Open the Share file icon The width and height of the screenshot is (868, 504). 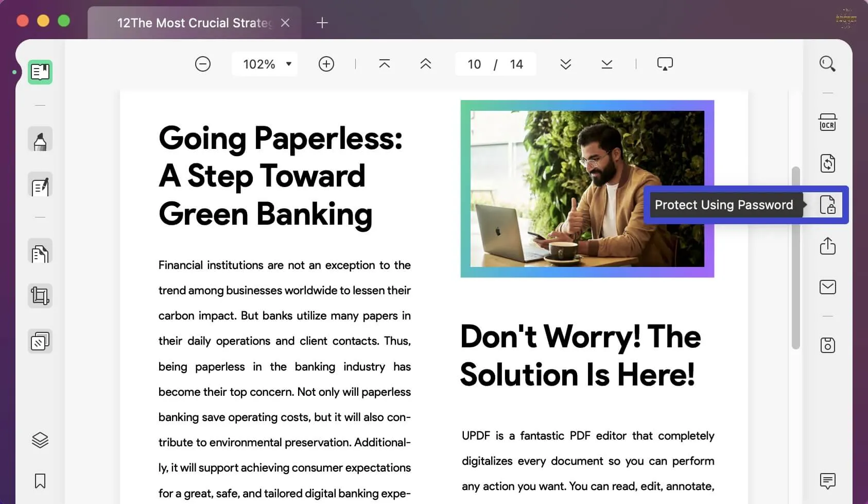click(828, 246)
